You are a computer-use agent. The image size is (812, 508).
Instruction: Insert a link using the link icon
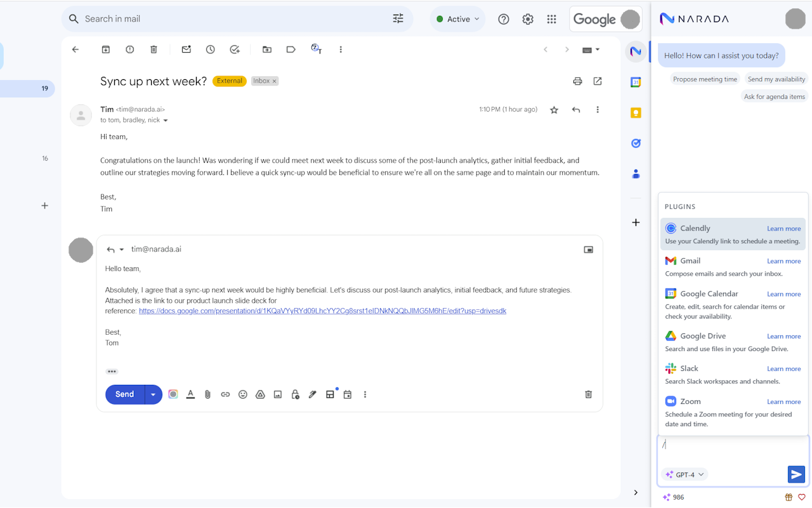(225, 394)
